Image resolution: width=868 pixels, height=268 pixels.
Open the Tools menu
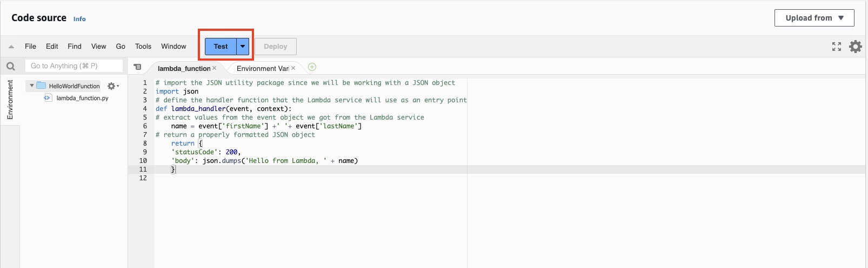(x=143, y=47)
